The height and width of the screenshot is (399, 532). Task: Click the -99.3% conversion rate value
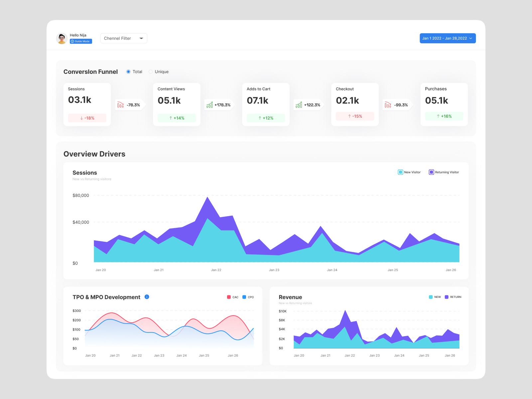401,105
